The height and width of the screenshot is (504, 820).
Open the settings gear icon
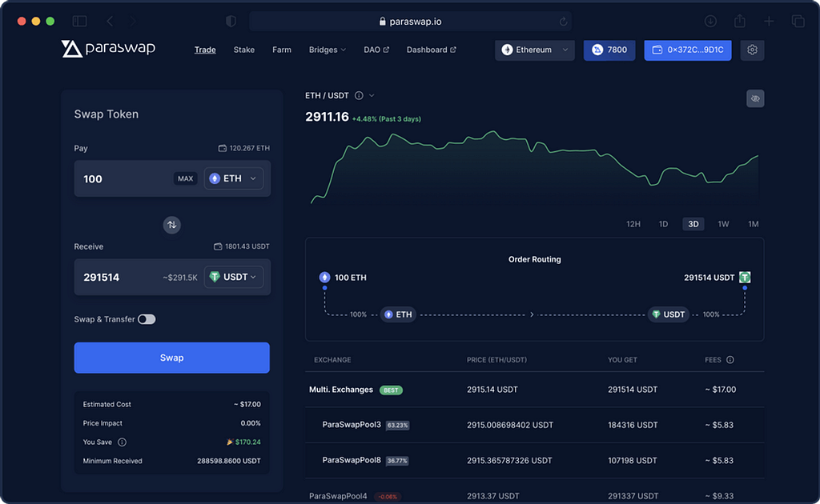pos(752,50)
